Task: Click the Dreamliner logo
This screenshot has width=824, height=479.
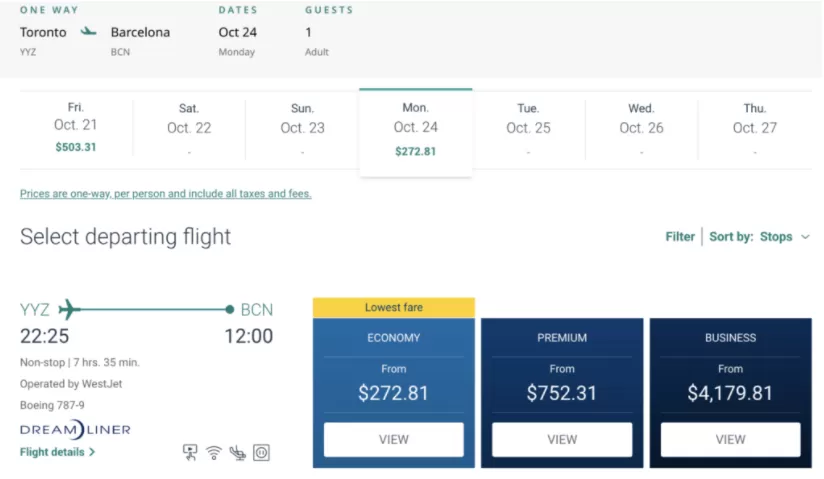Action: [x=75, y=430]
